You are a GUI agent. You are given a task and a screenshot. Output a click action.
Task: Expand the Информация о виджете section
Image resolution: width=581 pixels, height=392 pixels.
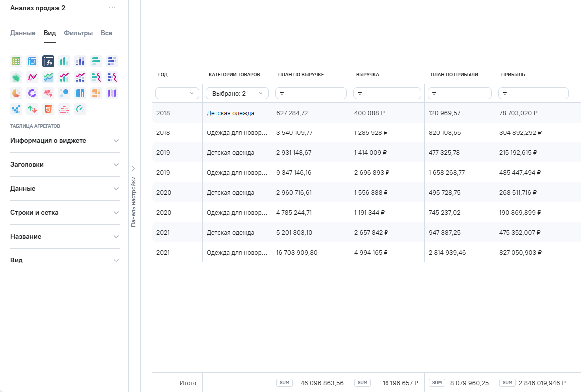[x=65, y=141]
